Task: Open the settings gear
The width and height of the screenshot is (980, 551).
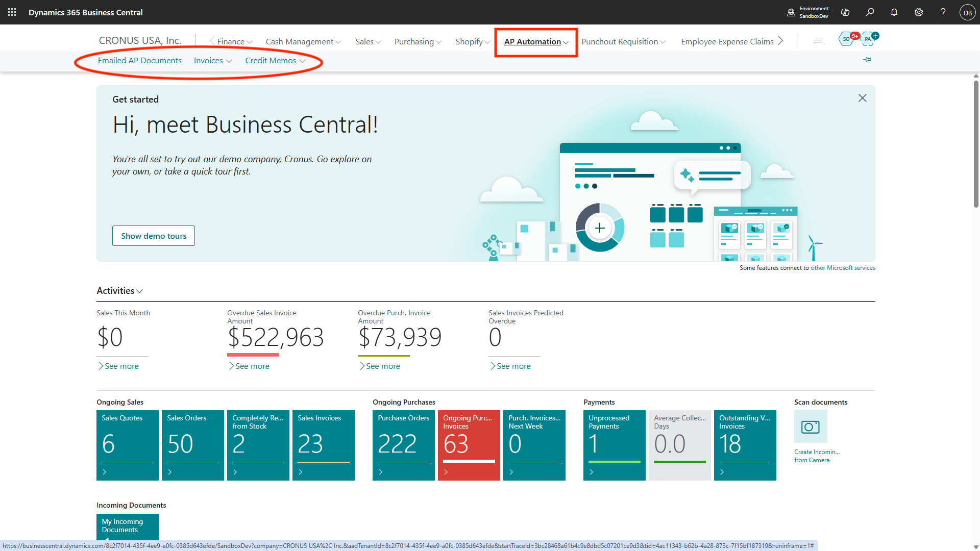Action: tap(919, 12)
